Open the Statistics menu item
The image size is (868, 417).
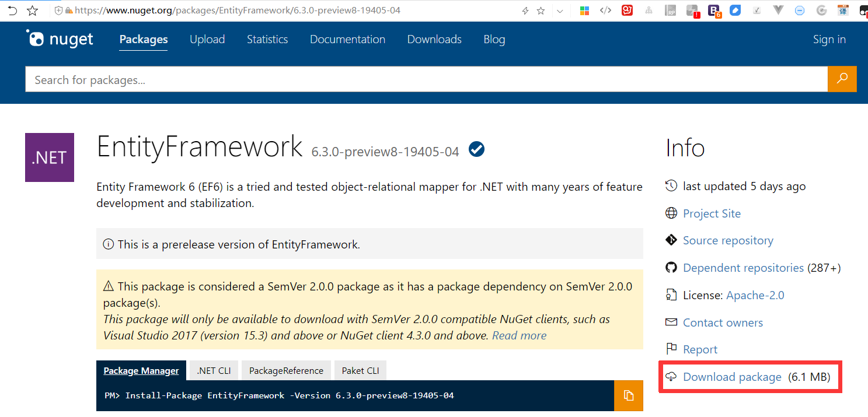[267, 39]
